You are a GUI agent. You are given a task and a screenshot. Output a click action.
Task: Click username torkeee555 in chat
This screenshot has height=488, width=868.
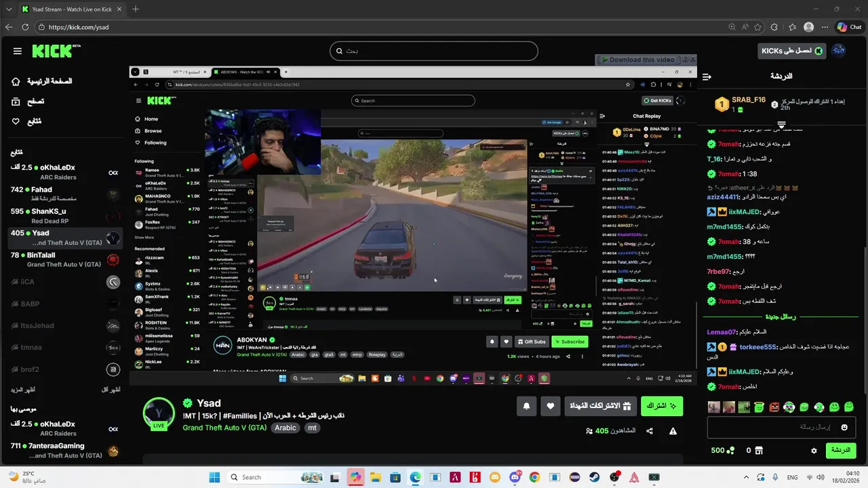[757, 347]
